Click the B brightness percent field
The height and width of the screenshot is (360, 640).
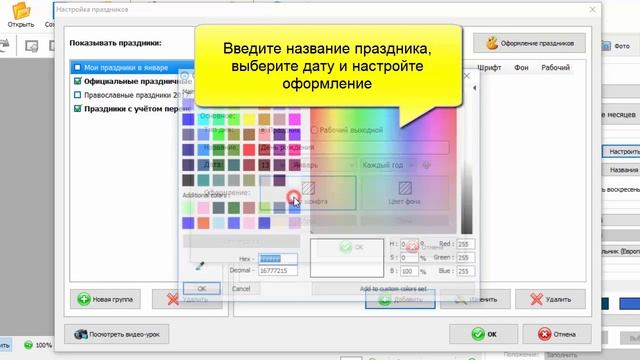409,271
